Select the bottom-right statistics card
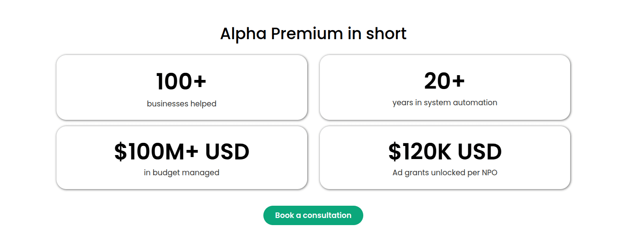The height and width of the screenshot is (252, 644). point(445,157)
